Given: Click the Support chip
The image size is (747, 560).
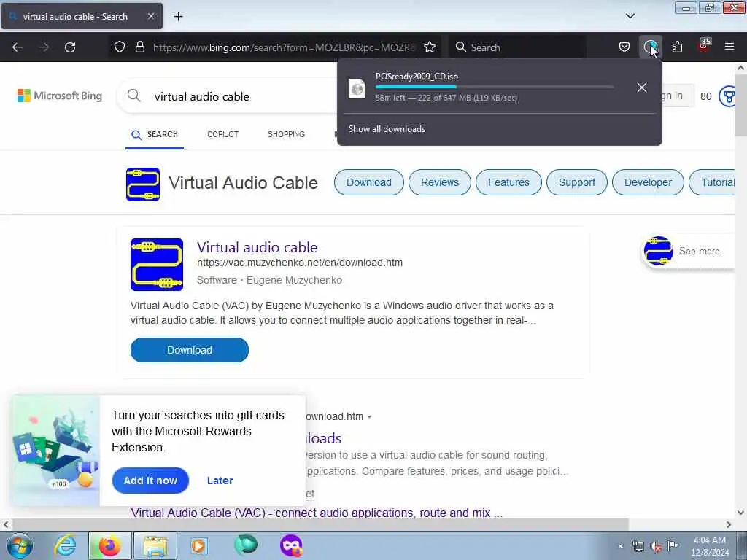Looking at the screenshot, I should click(x=577, y=182).
